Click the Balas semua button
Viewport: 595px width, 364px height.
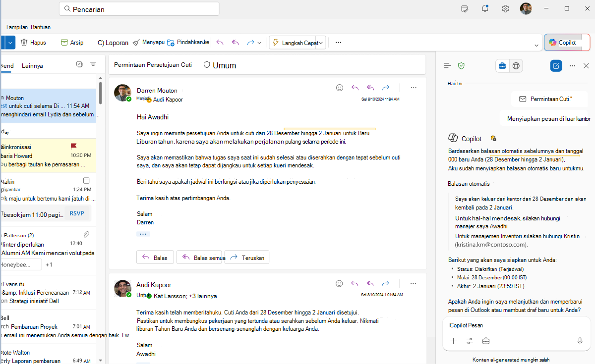[x=199, y=258]
